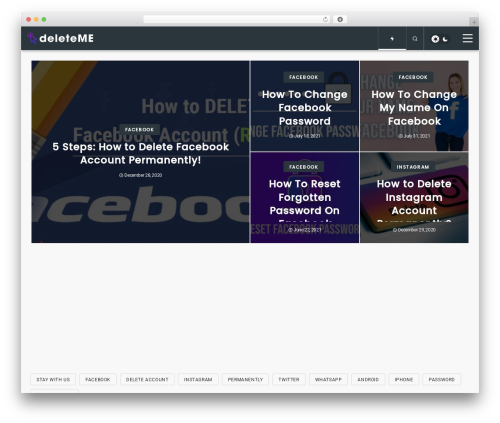The height and width of the screenshot is (423, 500).
Task: Select the 'Stay With Us' tag
Action: 53,379
